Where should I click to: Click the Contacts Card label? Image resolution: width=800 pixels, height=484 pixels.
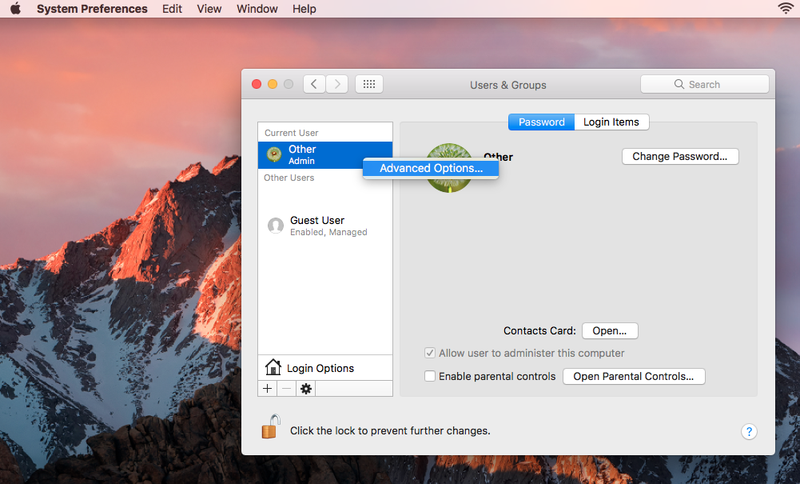(539, 330)
